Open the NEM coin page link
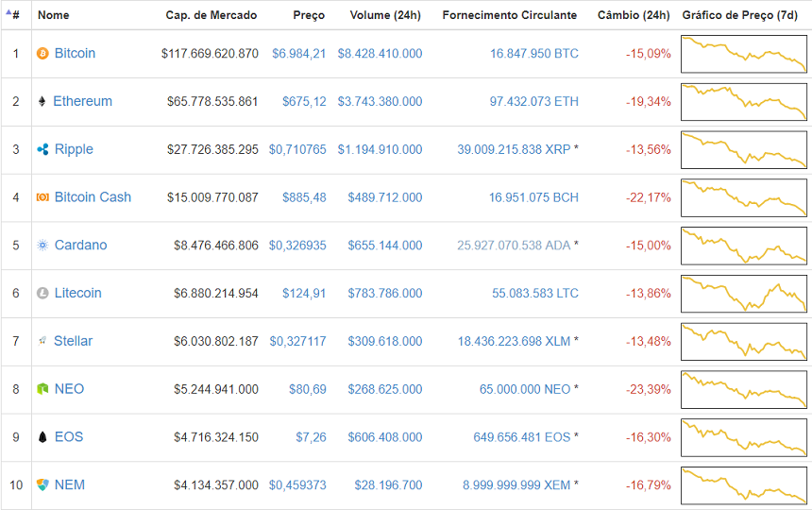 (x=69, y=485)
